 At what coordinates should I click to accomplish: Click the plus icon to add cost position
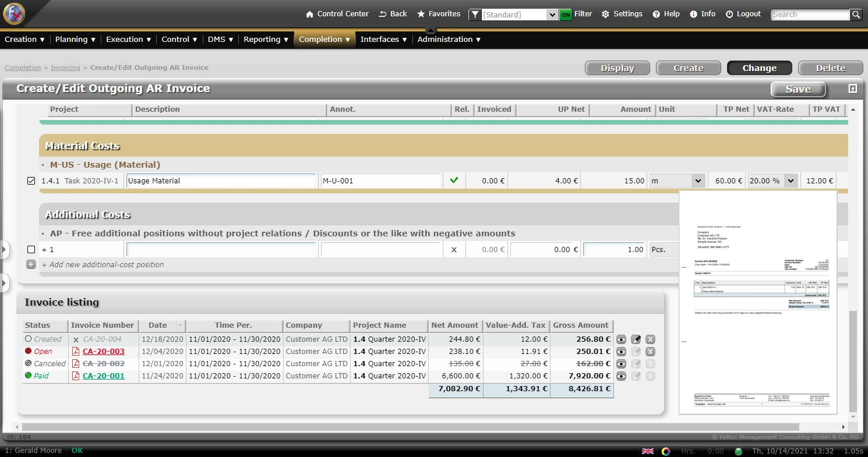pos(31,264)
